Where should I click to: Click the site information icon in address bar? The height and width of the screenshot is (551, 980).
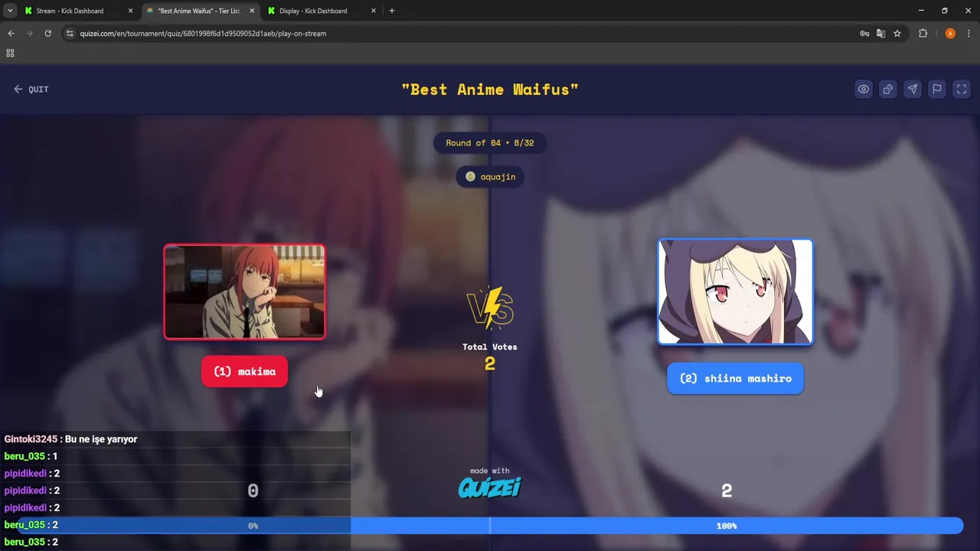[x=70, y=34]
